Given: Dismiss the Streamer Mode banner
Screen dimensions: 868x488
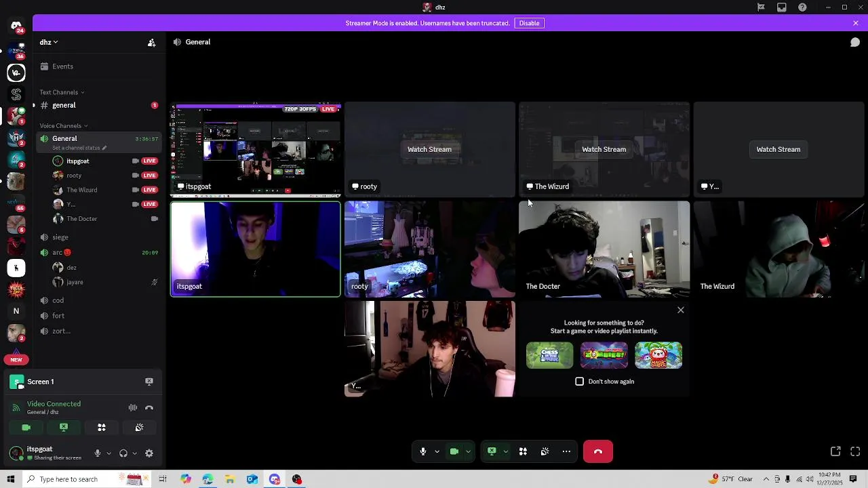Looking at the screenshot, I should point(856,23).
